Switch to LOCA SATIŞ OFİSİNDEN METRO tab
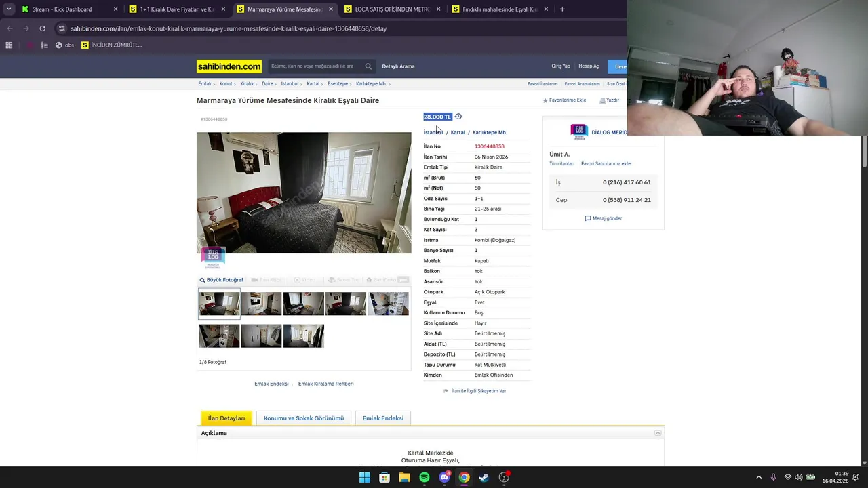 pos(392,9)
